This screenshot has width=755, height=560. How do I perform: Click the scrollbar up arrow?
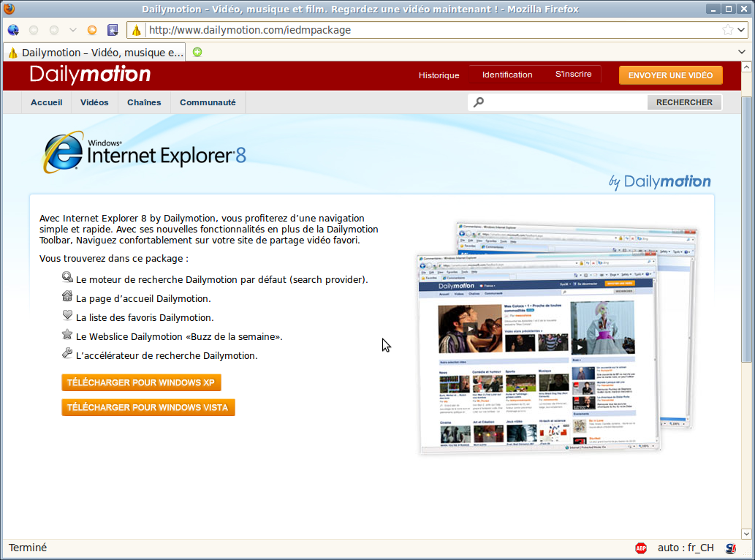tap(746, 67)
